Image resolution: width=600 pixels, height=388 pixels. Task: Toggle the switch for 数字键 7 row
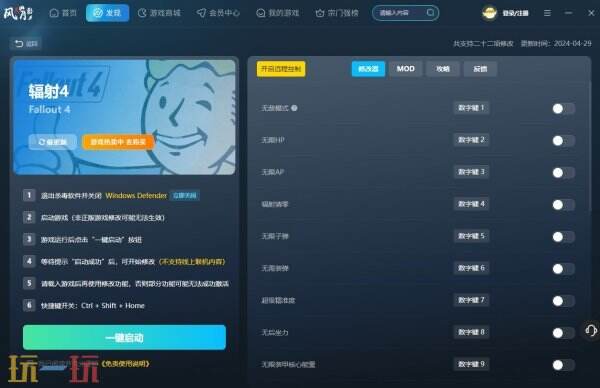(x=563, y=301)
